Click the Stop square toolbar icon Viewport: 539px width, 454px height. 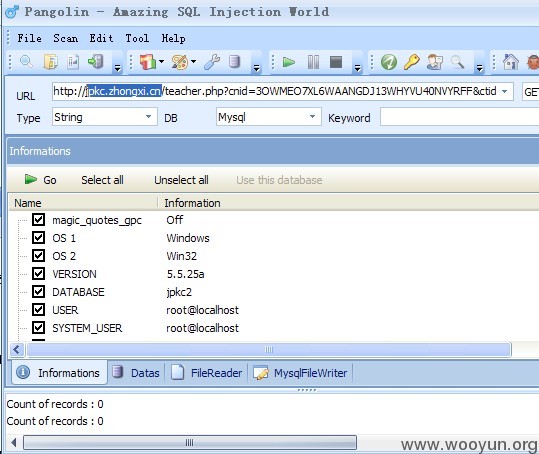[x=336, y=62]
